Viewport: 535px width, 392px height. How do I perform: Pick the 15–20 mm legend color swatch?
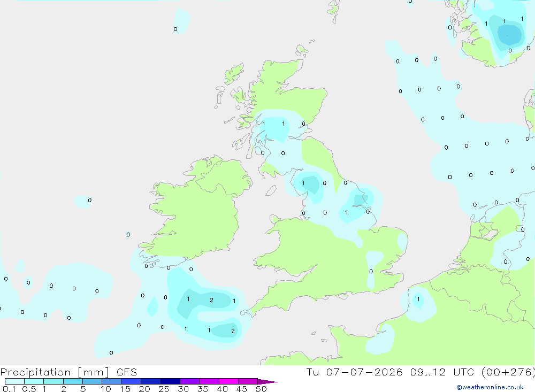tap(131, 381)
